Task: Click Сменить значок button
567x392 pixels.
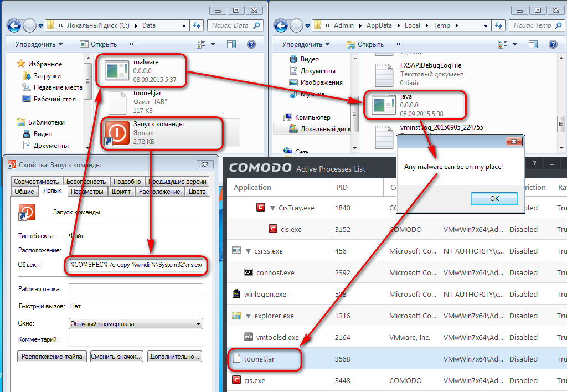Action: [116, 356]
